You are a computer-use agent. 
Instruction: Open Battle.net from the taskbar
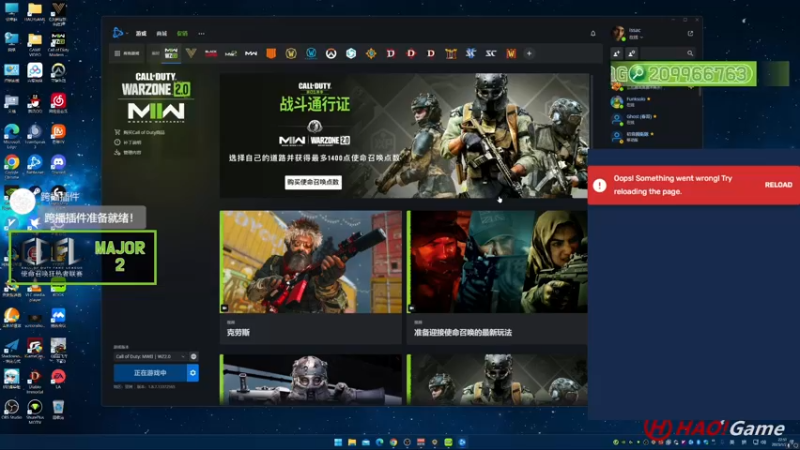(x=462, y=442)
